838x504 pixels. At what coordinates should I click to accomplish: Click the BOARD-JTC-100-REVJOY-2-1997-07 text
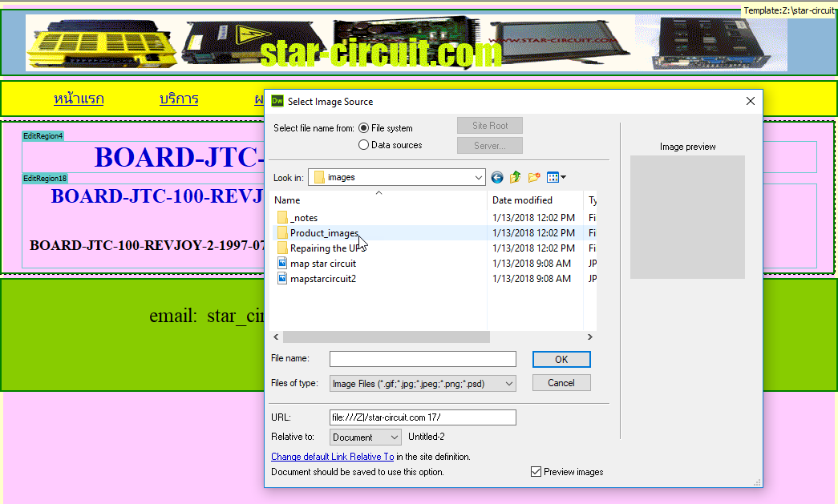[x=148, y=246]
